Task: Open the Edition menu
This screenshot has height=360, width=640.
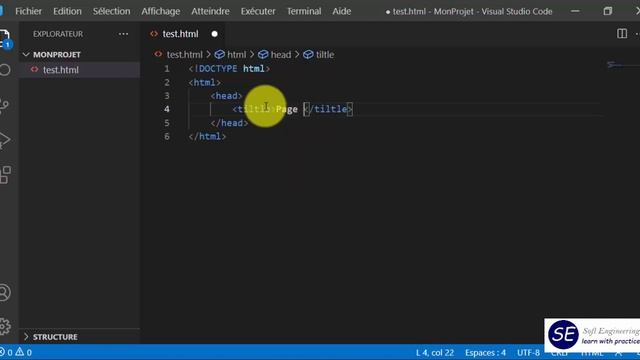Action: [x=67, y=11]
